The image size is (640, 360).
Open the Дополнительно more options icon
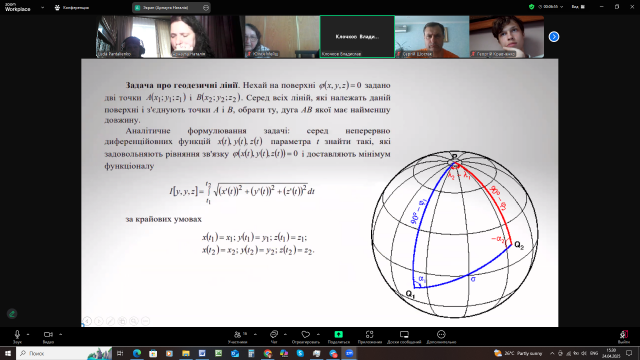pyautogui.click(x=441, y=337)
